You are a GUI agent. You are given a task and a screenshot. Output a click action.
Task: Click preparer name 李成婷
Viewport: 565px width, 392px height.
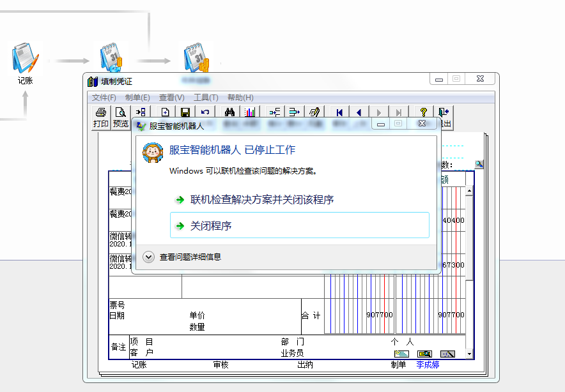click(x=428, y=365)
